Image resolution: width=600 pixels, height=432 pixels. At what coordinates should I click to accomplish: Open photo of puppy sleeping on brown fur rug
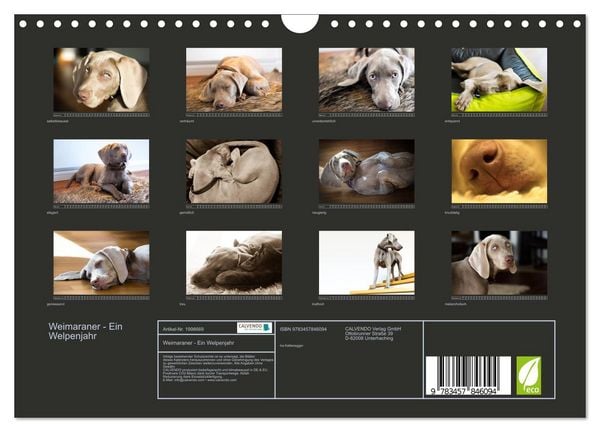[x=234, y=80]
